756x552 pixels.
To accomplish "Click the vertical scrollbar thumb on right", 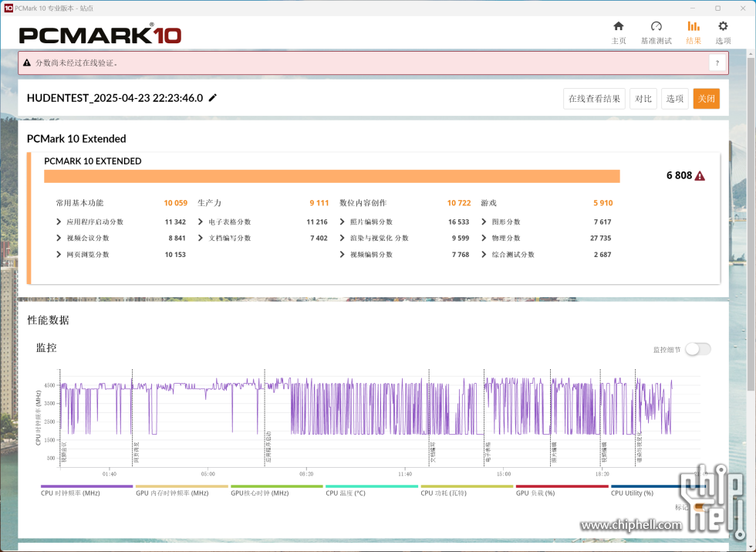I will [x=751, y=223].
